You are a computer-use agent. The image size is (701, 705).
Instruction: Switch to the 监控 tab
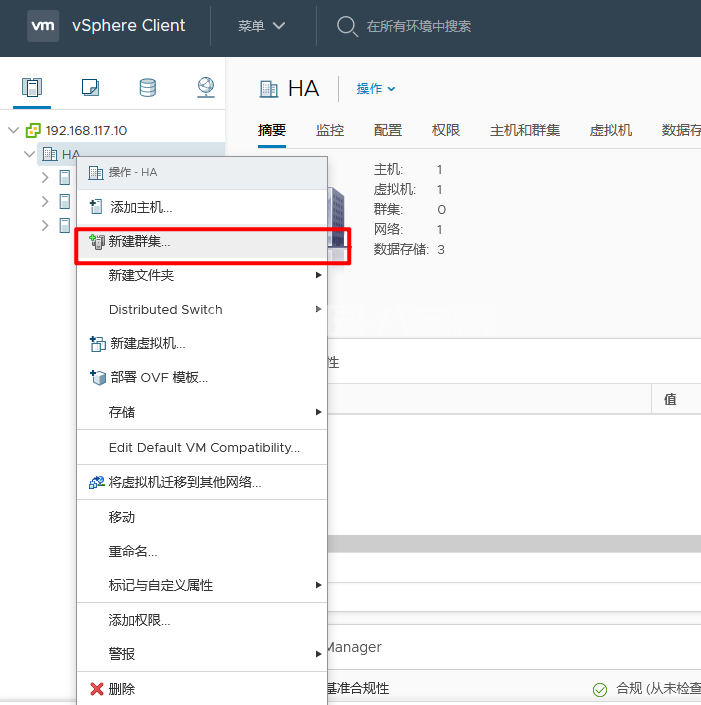[330, 130]
